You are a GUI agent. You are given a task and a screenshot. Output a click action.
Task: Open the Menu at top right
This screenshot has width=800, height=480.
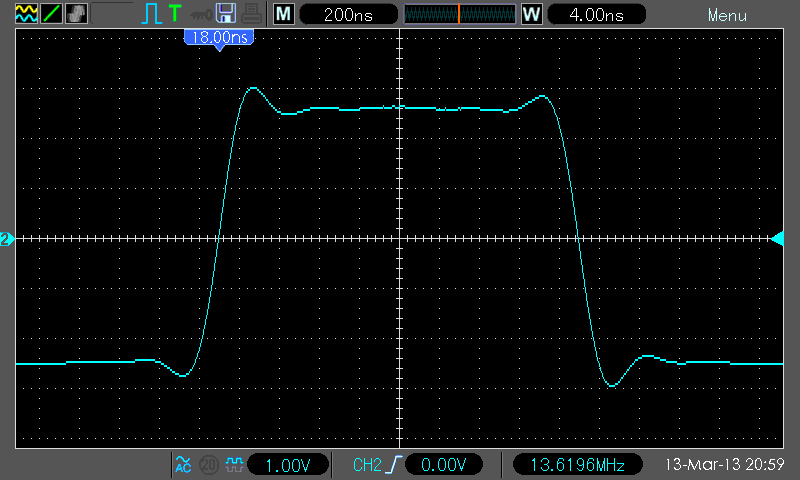(x=727, y=15)
